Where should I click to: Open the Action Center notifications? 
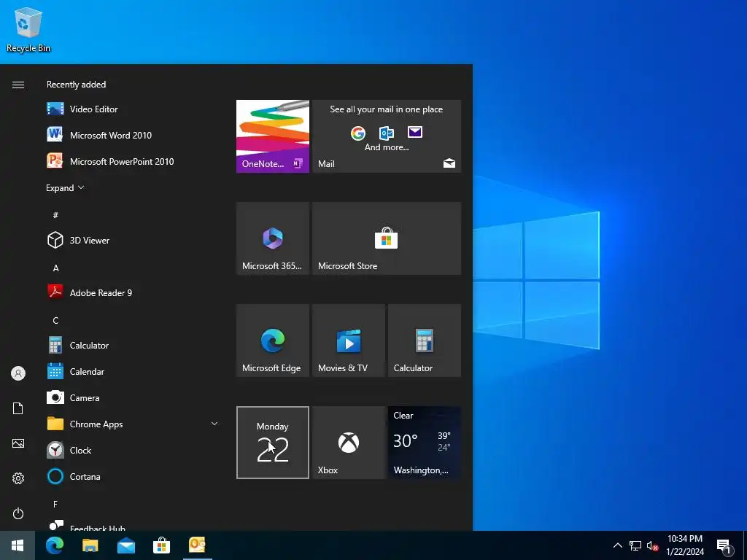click(724, 545)
